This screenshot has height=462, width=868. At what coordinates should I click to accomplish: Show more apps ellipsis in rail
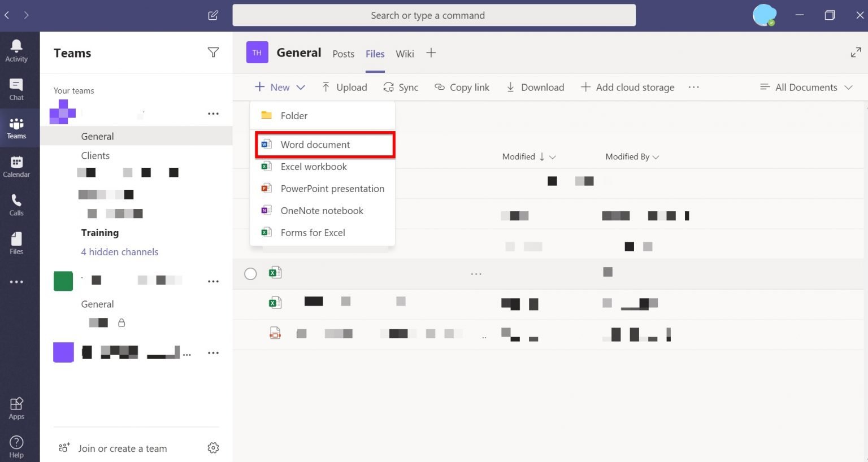pyautogui.click(x=16, y=282)
